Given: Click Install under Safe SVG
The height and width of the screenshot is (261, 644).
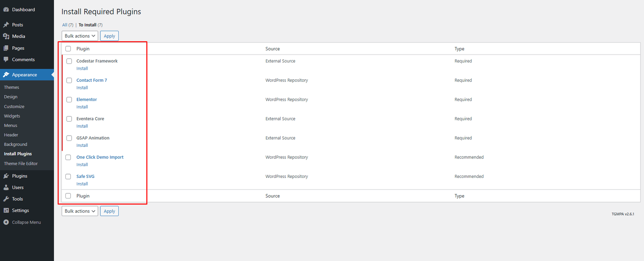Looking at the screenshot, I should [x=82, y=184].
